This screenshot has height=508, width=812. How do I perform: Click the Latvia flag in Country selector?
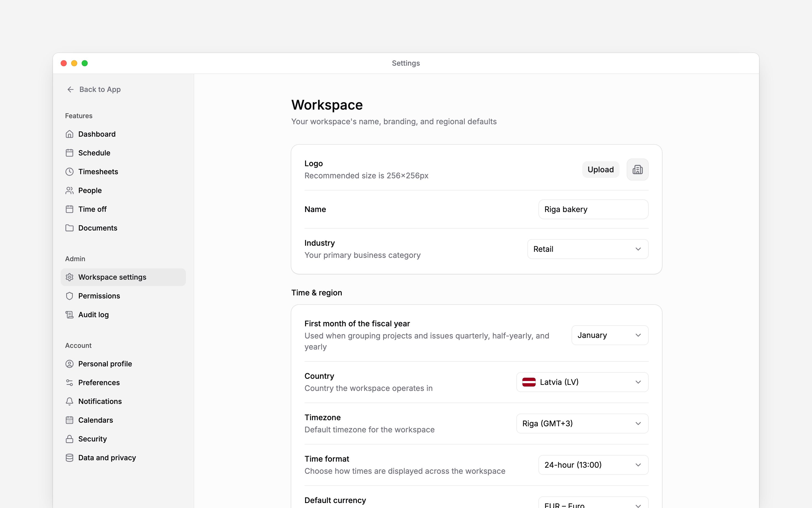coord(529,382)
